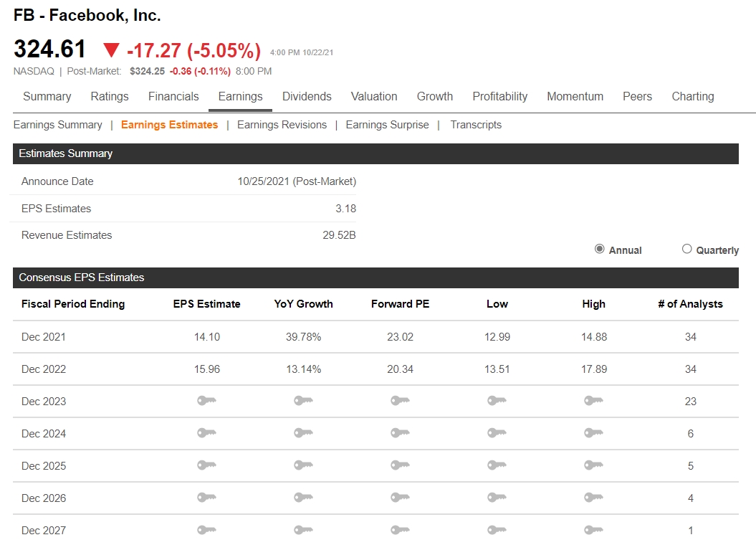Click the stock price 324.61

49,49
